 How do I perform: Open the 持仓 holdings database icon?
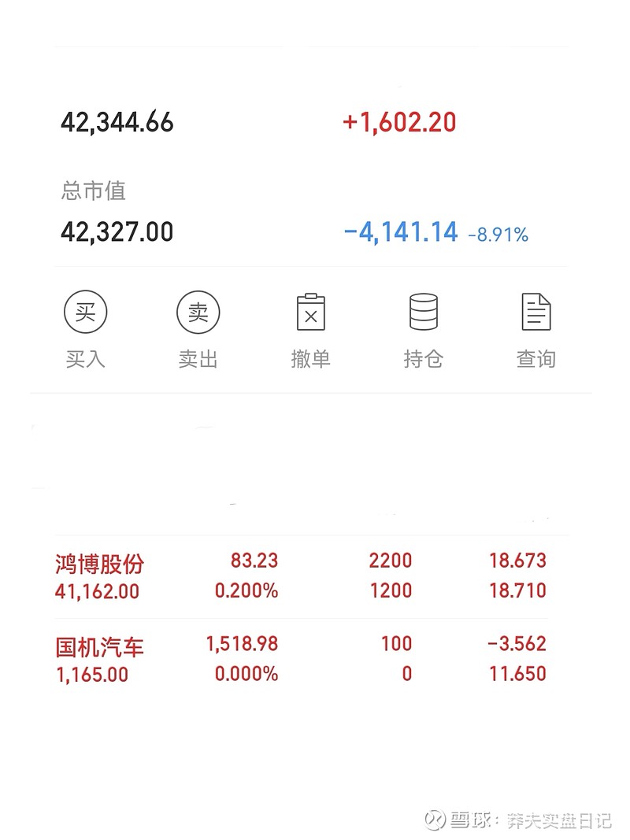[x=424, y=312]
